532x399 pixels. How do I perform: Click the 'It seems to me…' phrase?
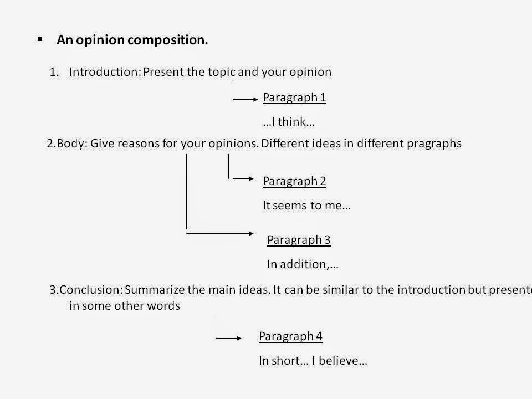tap(306, 206)
